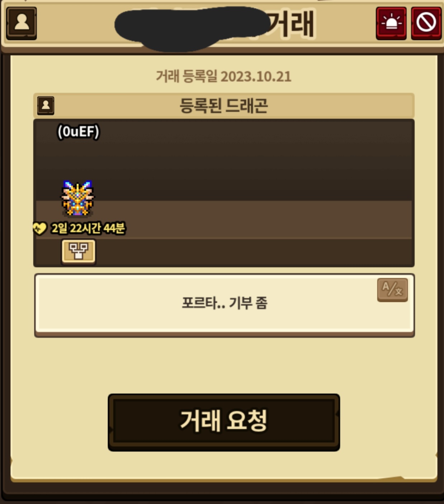
Task: Tap the 거래 등록일 label text
Action: click(x=186, y=76)
